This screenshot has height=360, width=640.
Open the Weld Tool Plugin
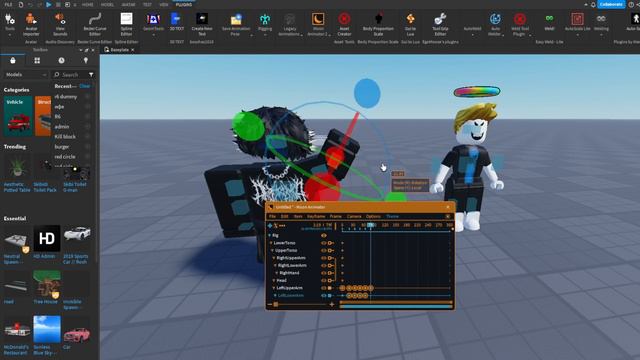(x=520, y=24)
